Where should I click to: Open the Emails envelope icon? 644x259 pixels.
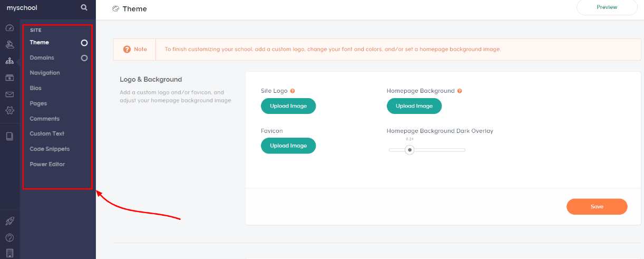pyautogui.click(x=9, y=94)
